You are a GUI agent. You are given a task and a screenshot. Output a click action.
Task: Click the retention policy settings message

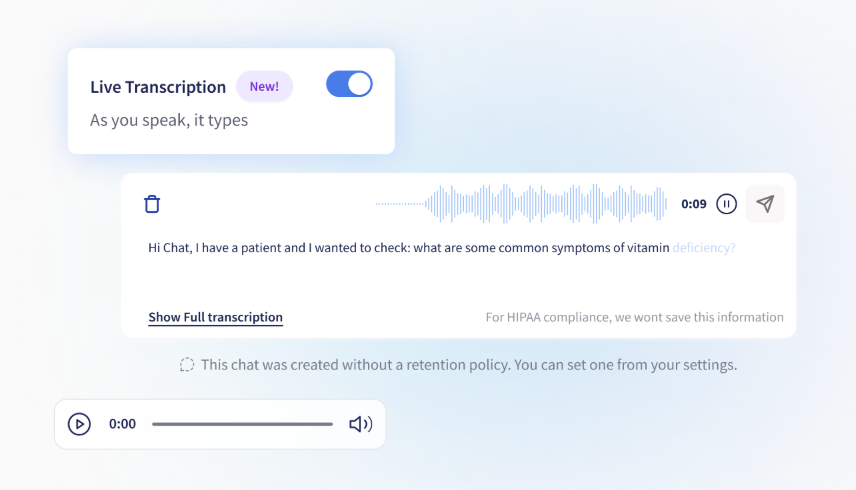[x=469, y=365]
